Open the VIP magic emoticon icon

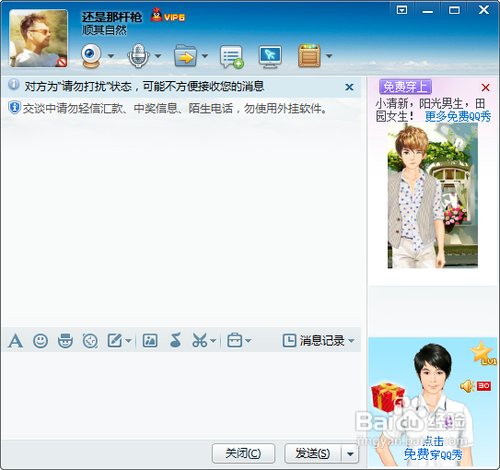[x=65, y=341]
